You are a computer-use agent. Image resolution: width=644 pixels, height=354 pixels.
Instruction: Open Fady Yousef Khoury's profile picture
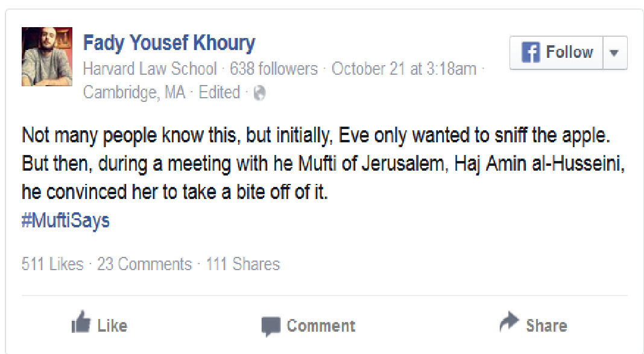click(x=47, y=57)
